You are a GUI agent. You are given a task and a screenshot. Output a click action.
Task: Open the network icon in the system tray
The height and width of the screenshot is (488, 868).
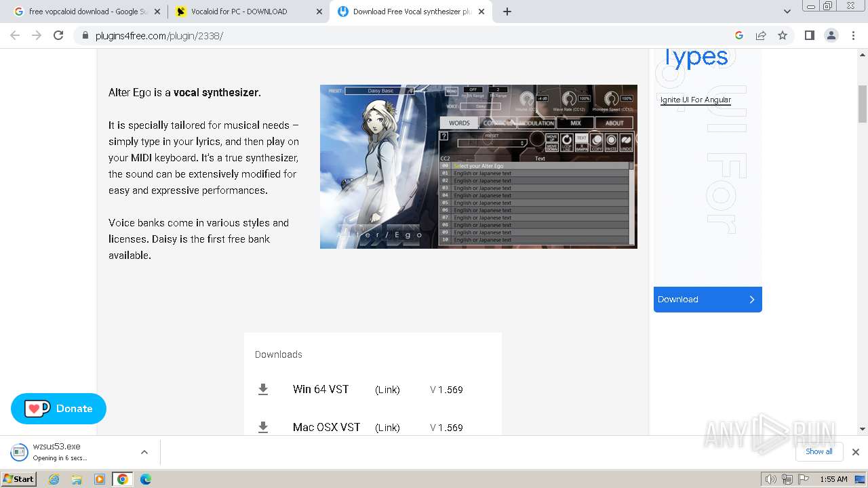click(x=787, y=479)
